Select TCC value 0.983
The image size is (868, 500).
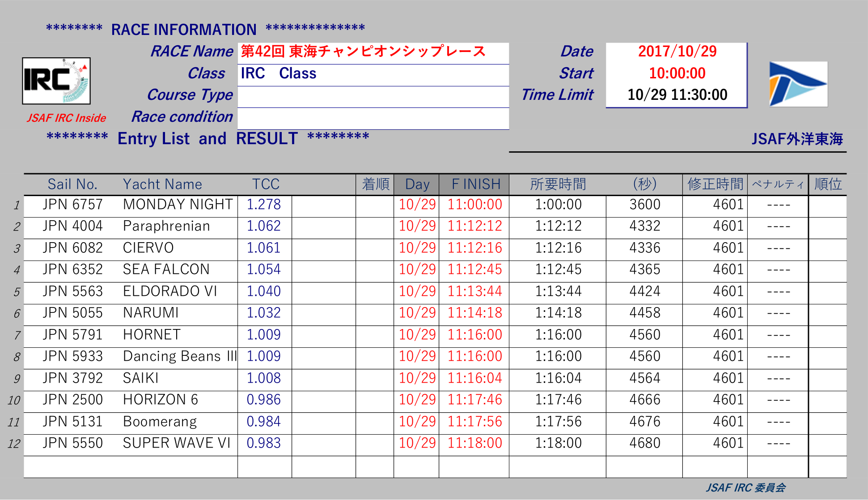(264, 443)
